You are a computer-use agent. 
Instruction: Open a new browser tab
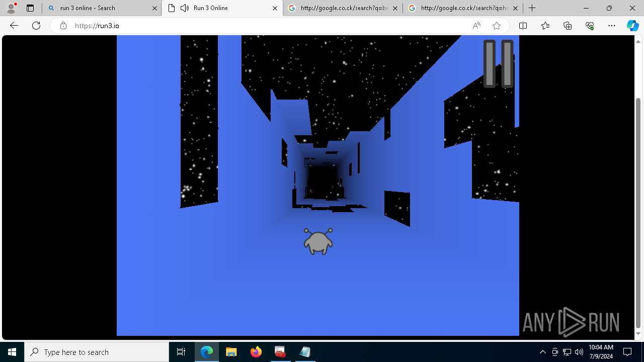pyautogui.click(x=532, y=8)
